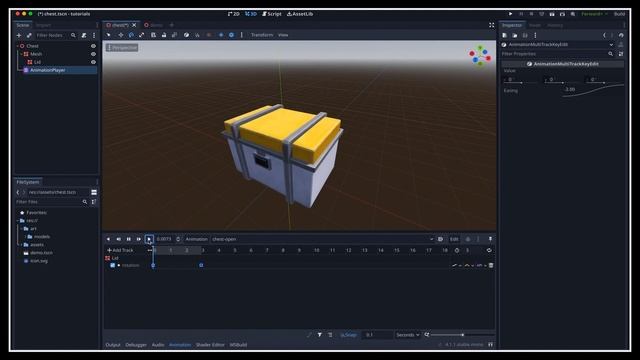This screenshot has height=360, width=640.
Task: Delete the rotation track trash icon
Action: [491, 265]
